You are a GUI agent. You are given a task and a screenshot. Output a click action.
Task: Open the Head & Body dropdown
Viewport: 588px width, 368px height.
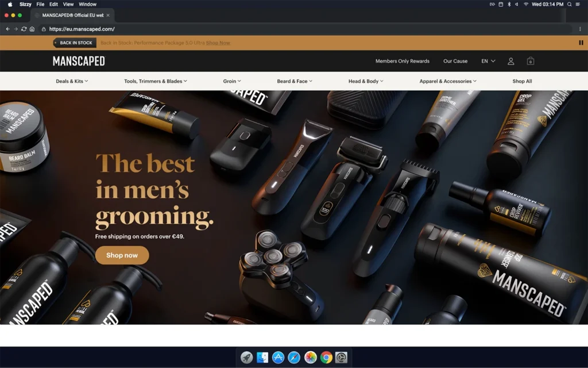[365, 81]
